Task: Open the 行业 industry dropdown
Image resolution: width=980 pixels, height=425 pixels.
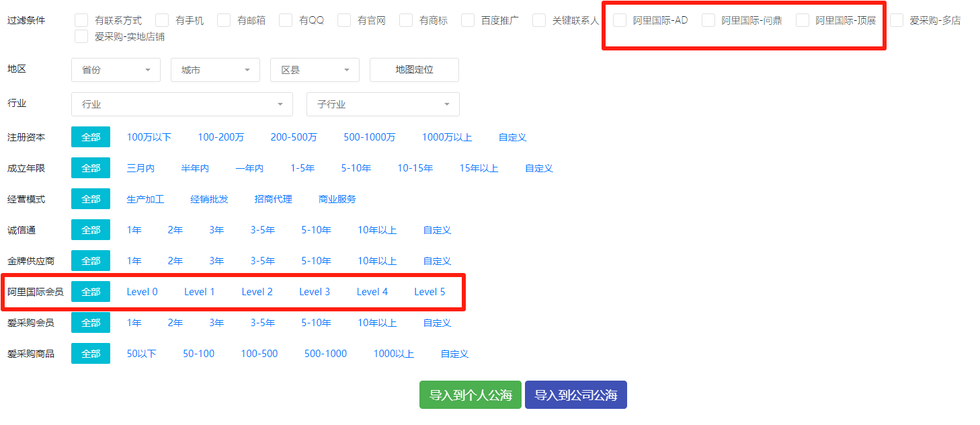Action: pyautogui.click(x=182, y=104)
